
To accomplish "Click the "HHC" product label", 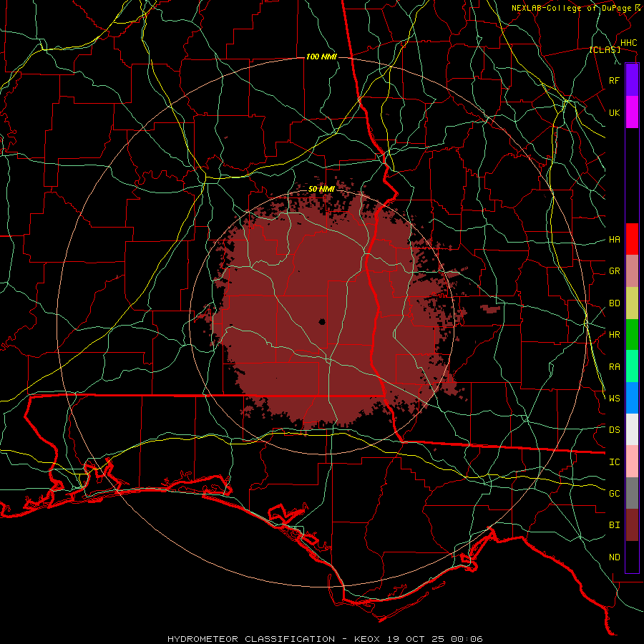I will click(x=629, y=43).
